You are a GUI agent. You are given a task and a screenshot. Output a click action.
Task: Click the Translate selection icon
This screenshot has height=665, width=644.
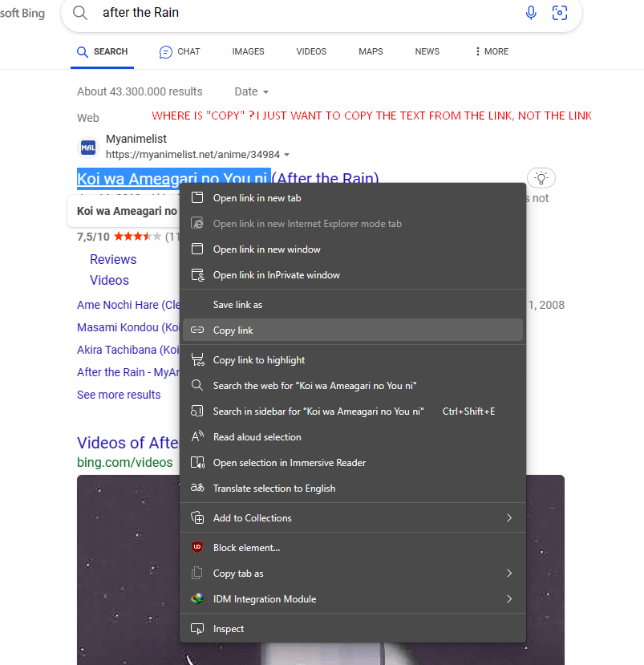[197, 488]
